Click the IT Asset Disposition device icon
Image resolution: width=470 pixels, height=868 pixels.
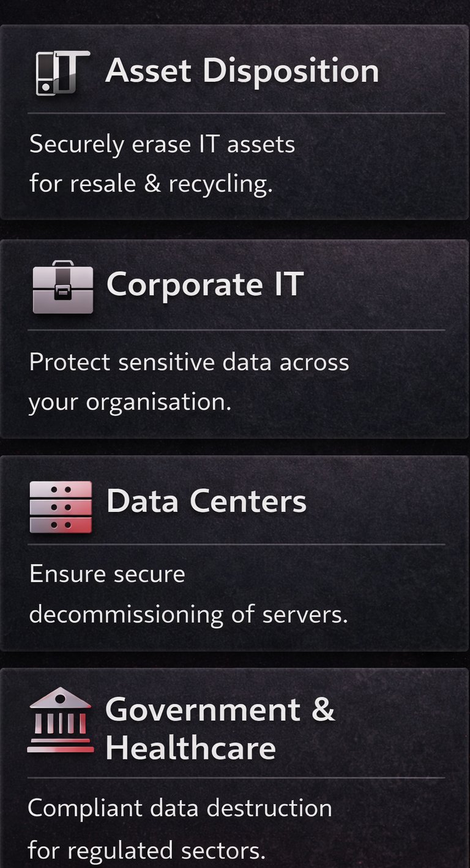pyautogui.click(x=62, y=72)
